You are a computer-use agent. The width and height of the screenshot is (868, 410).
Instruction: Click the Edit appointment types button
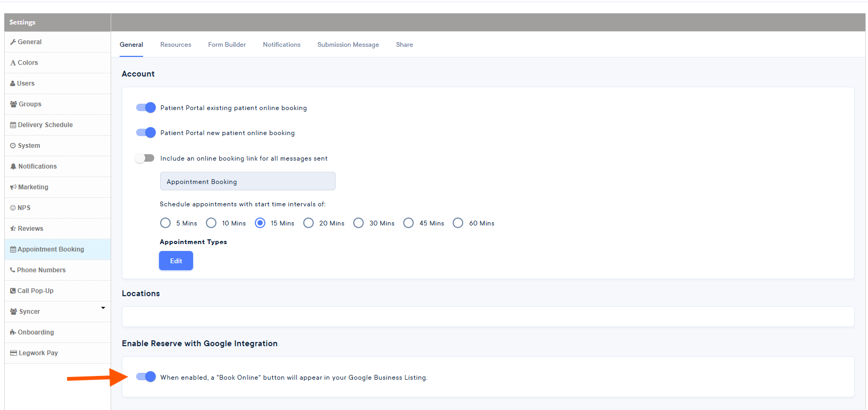176,261
